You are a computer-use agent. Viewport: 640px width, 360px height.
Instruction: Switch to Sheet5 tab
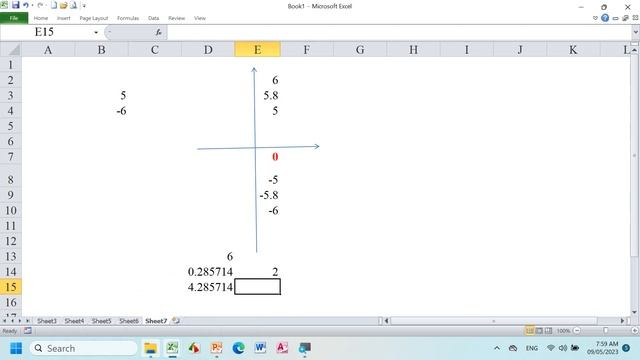click(102, 321)
